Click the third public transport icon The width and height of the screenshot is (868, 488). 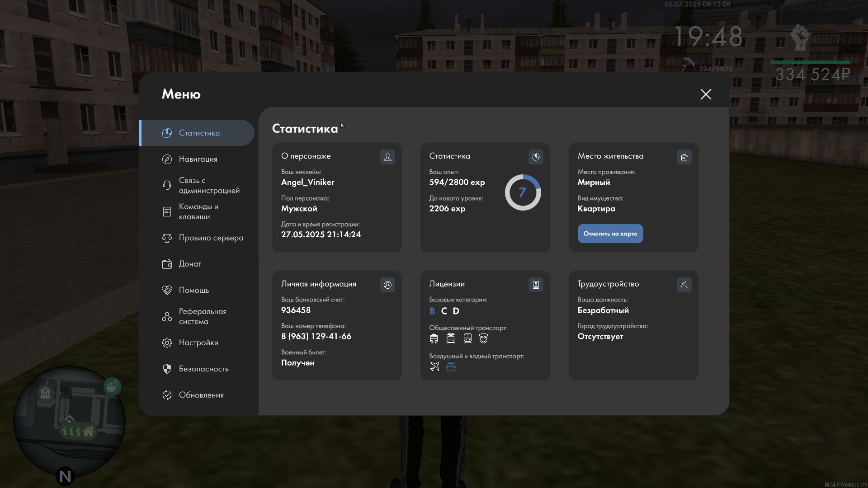(467, 338)
